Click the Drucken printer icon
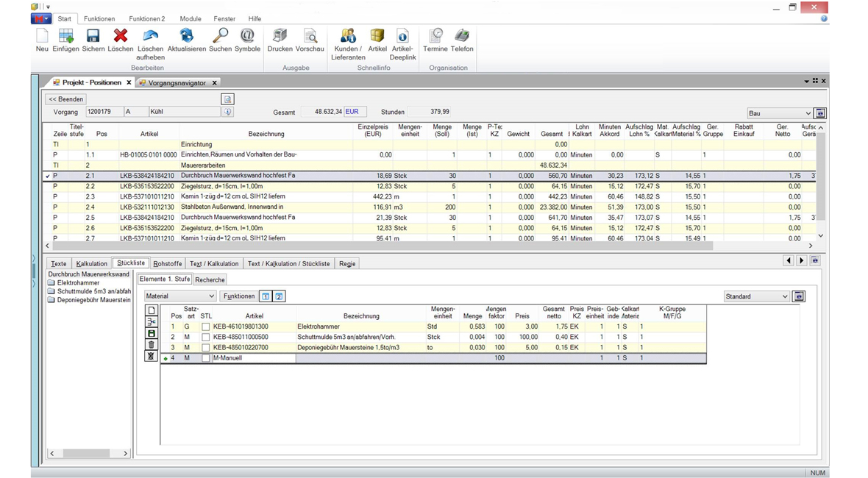The height and width of the screenshot is (478, 868). (280, 37)
